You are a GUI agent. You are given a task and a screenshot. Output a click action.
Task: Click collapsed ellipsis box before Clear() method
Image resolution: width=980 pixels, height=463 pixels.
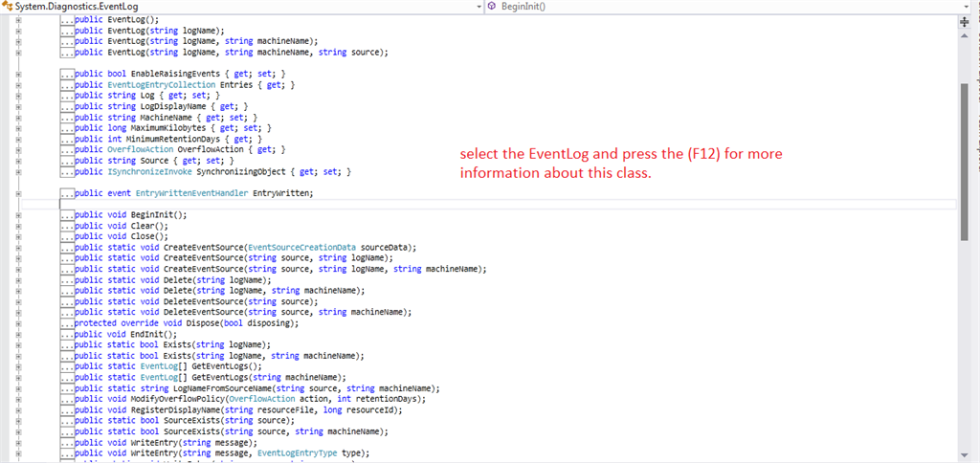coord(68,226)
